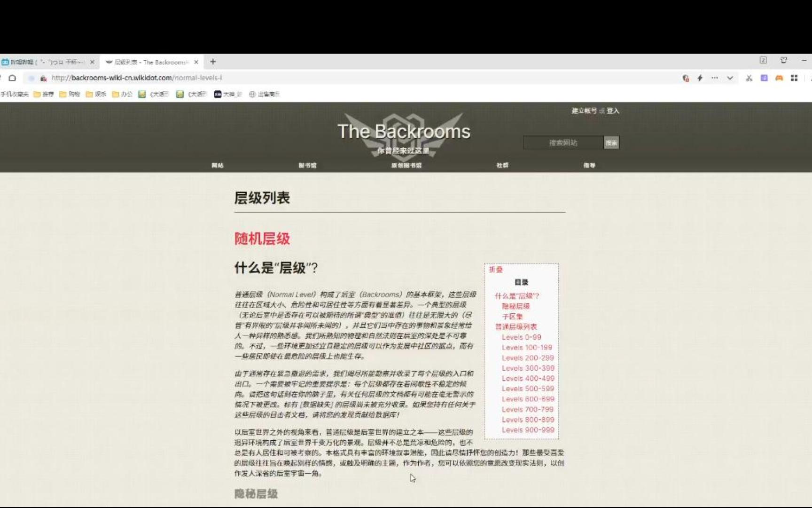Click the insecure site lock icon
The width and height of the screenshot is (812, 508).
43,78
